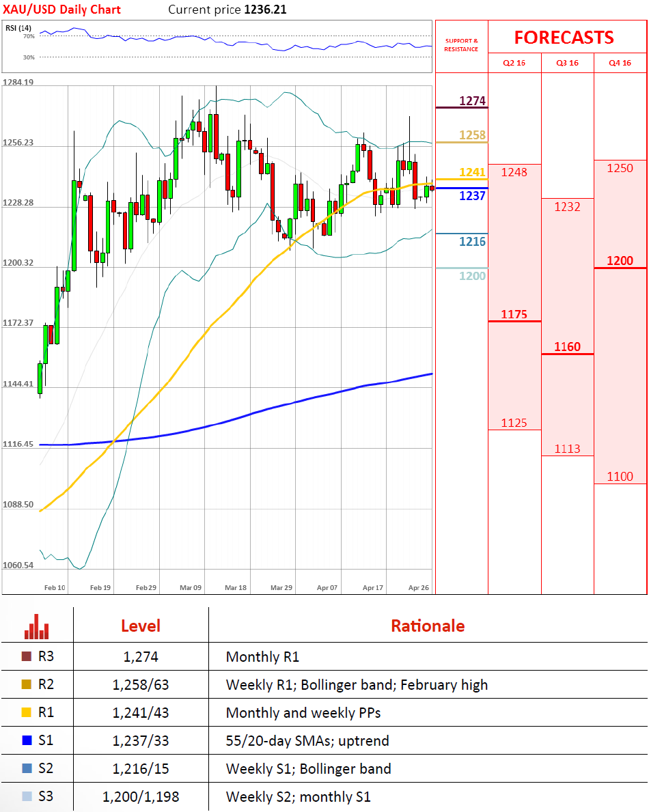Image resolution: width=649 pixels, height=812 pixels.
Task: Click the Q2 16 forecast high 1248
Action: tap(514, 173)
